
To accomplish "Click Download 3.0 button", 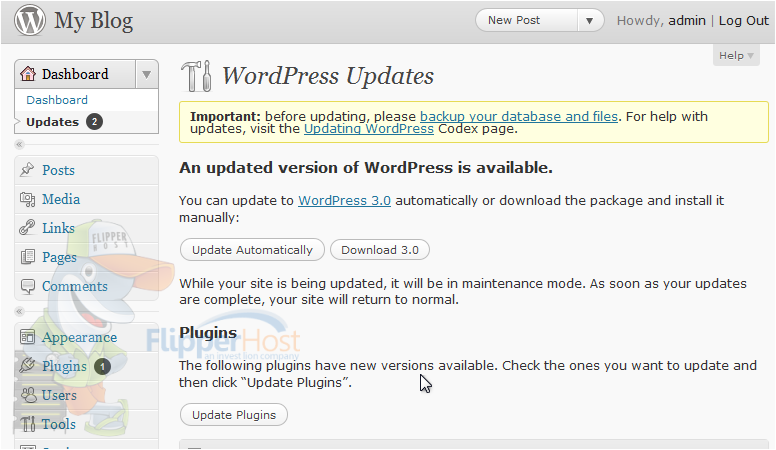I will pyautogui.click(x=380, y=250).
